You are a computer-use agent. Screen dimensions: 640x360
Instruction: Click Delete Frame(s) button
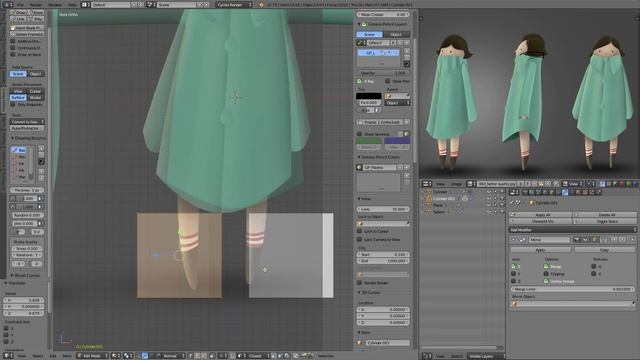(27, 34)
